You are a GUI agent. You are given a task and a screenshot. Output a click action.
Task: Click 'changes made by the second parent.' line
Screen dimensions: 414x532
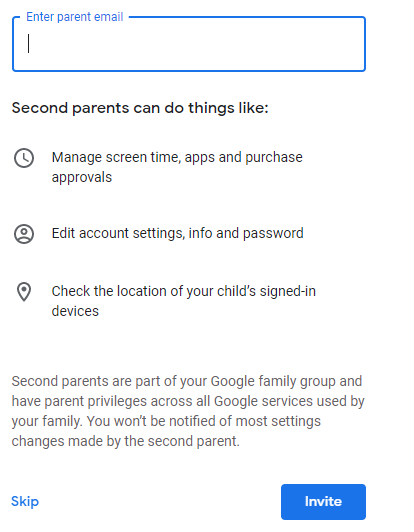tap(126, 441)
